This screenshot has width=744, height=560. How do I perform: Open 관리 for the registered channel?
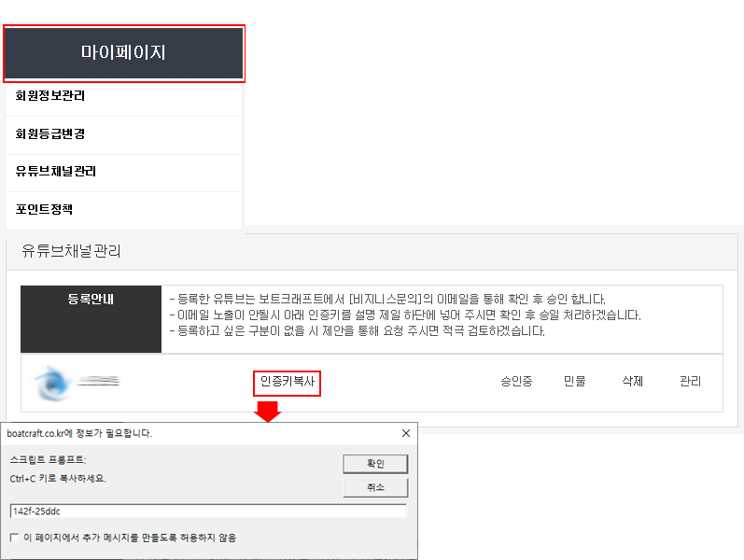click(690, 382)
